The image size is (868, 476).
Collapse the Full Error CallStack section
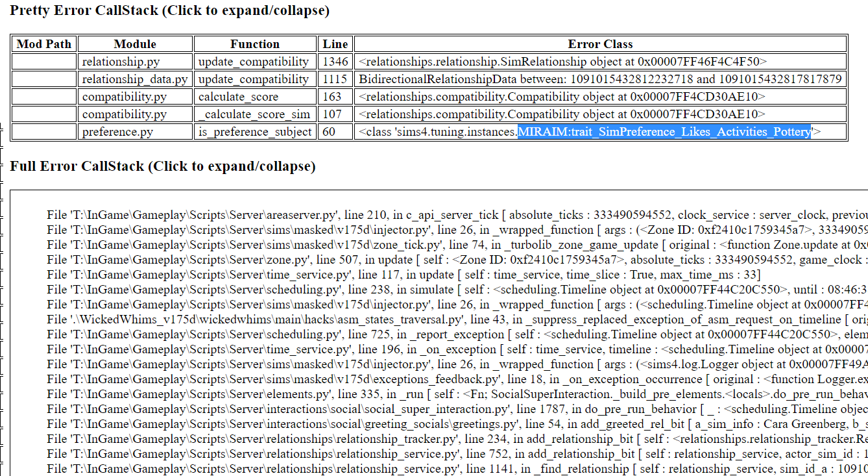[163, 166]
